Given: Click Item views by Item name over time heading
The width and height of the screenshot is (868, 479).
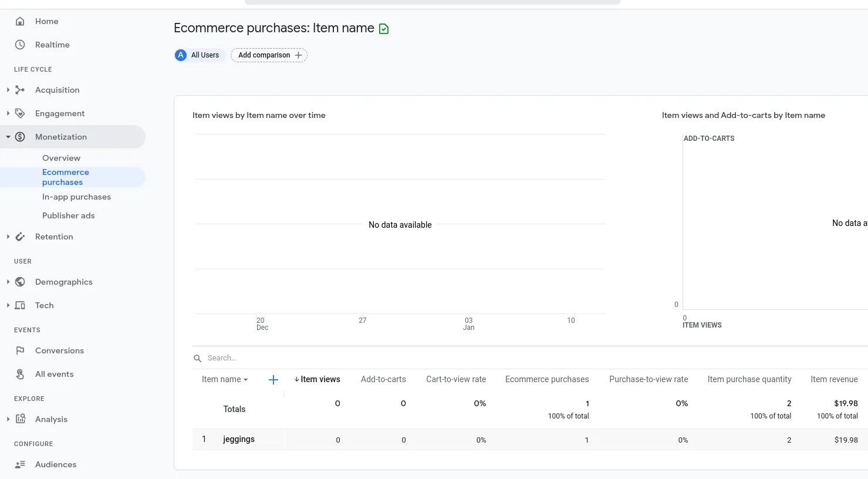Looking at the screenshot, I should pyautogui.click(x=259, y=115).
